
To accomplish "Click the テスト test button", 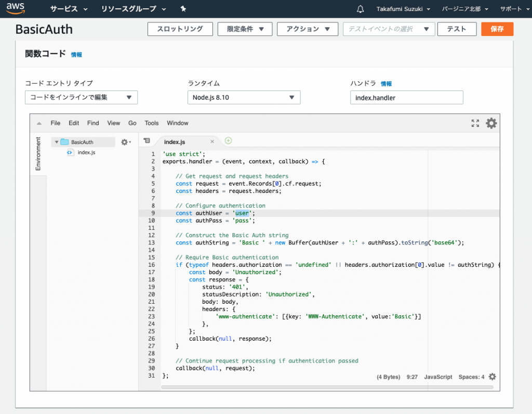I will pyautogui.click(x=457, y=29).
